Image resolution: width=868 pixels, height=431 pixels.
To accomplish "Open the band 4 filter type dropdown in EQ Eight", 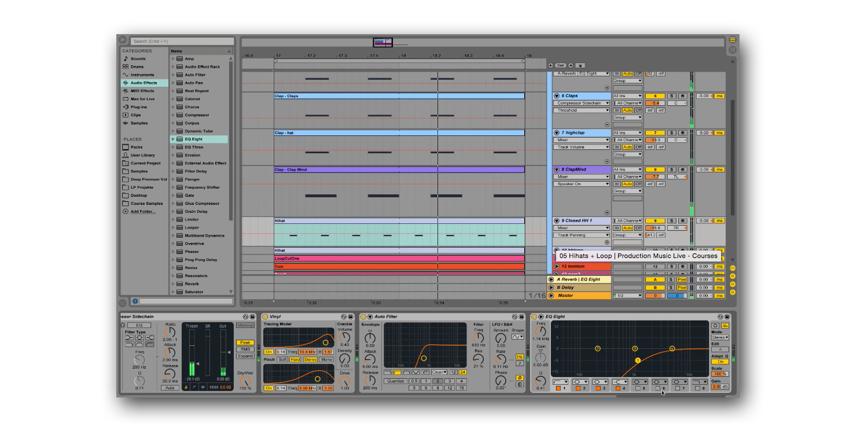I will (x=620, y=382).
